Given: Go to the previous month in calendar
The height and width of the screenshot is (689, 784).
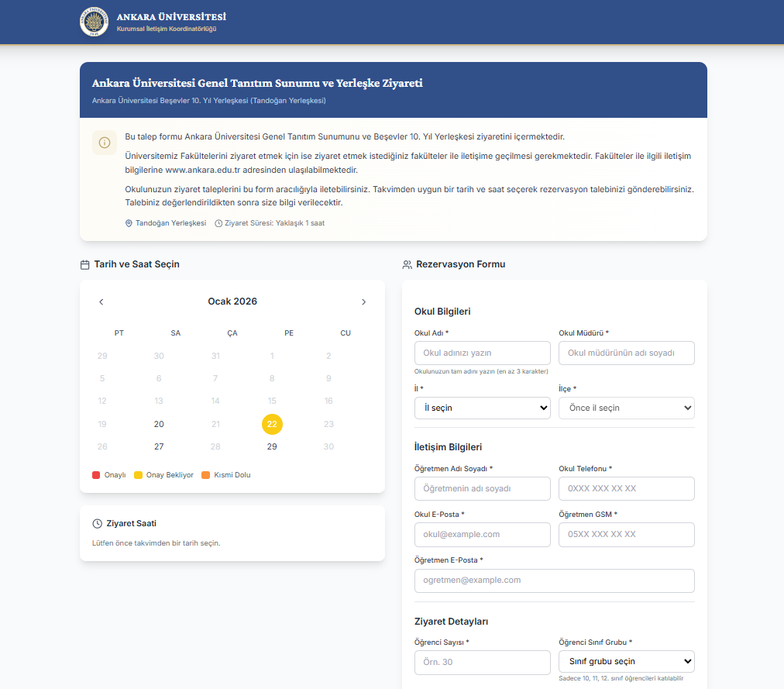Looking at the screenshot, I should click(101, 301).
